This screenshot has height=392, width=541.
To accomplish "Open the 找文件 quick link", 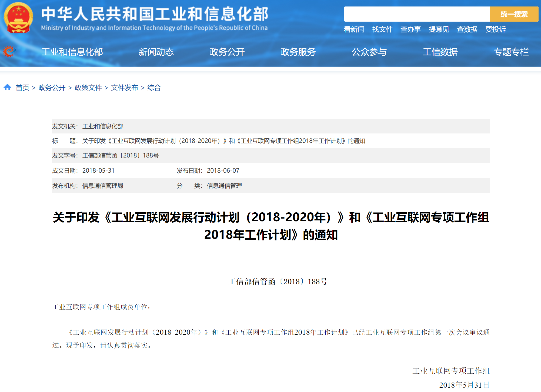I will point(382,29).
